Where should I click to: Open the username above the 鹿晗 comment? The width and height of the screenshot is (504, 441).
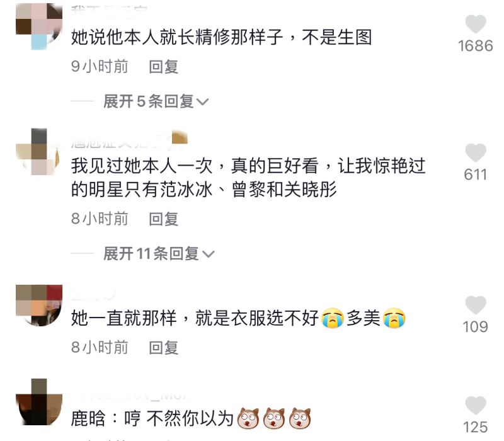132,396
